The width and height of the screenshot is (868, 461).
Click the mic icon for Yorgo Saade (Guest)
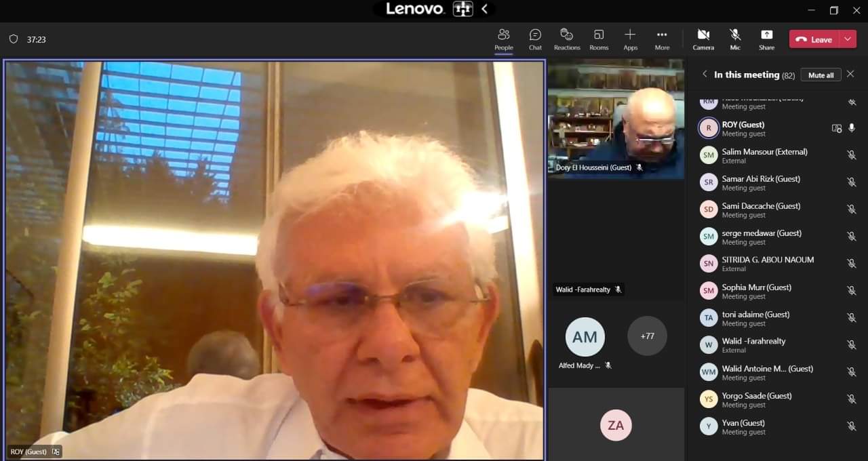(852, 399)
